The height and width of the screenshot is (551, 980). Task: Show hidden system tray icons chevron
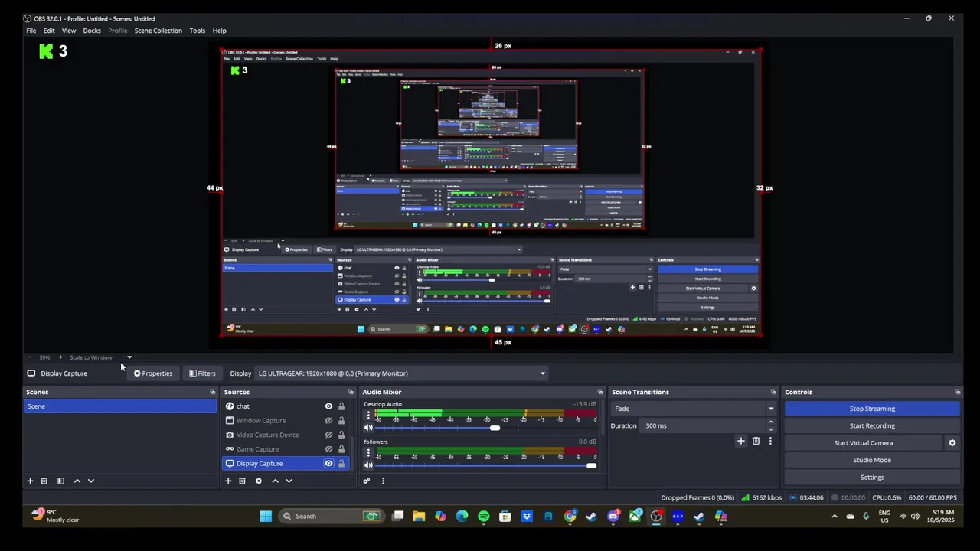835,517
